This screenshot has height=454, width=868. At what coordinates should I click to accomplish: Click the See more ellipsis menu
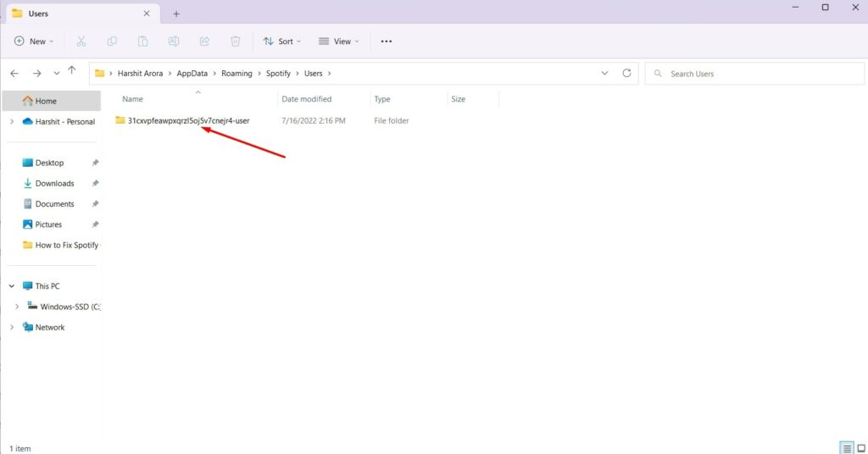click(x=387, y=41)
